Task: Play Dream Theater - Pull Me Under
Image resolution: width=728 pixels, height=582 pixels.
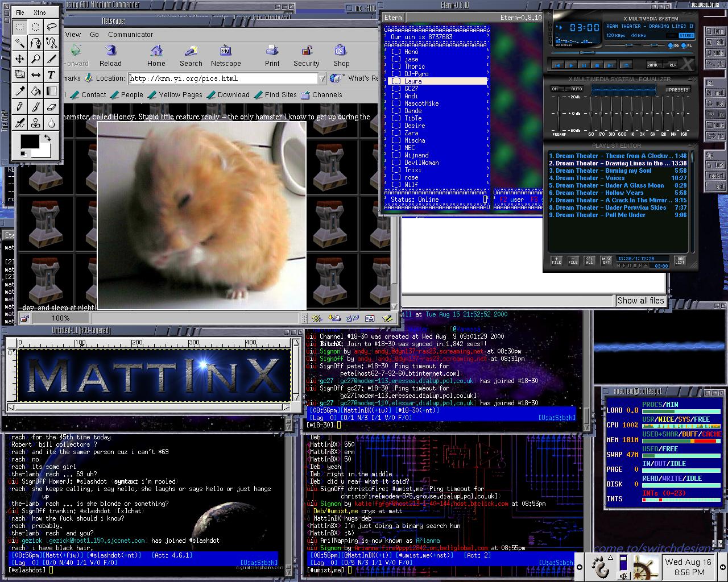Action: [x=618, y=215]
